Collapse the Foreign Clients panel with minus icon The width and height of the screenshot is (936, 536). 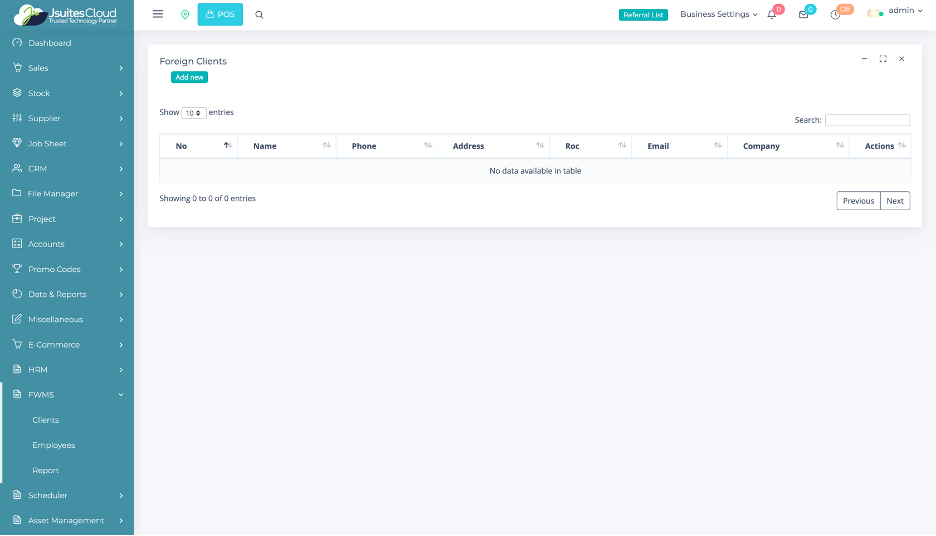pos(864,59)
